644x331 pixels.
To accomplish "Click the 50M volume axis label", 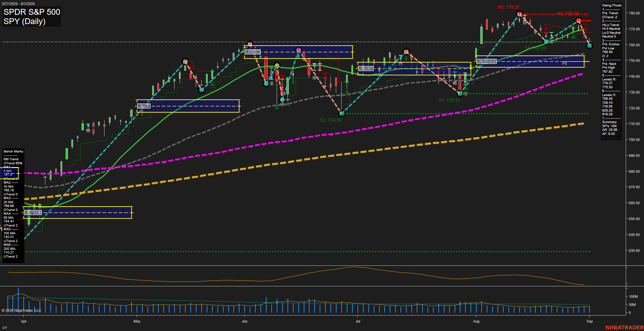I will pos(632,305).
